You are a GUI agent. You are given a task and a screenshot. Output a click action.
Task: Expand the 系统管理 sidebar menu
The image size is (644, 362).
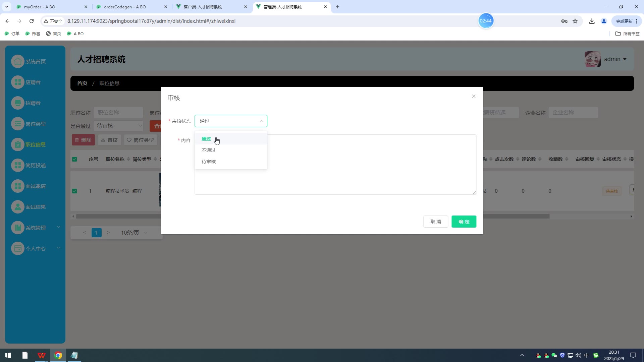tap(35, 228)
